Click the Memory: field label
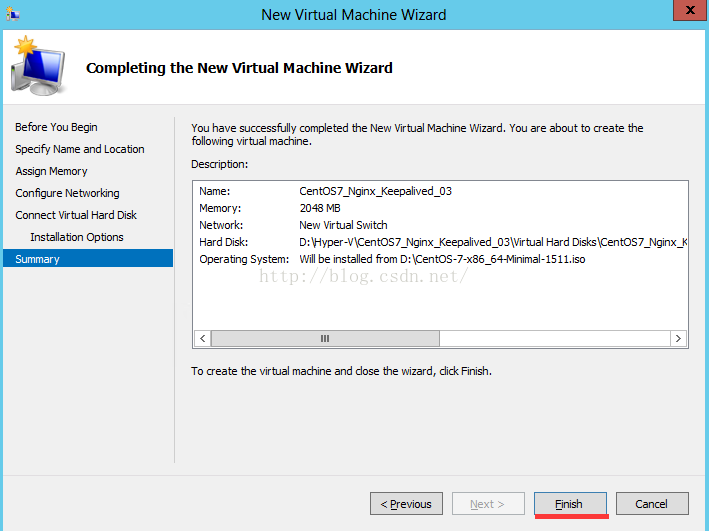This screenshot has height=531, width=709. click(x=220, y=208)
